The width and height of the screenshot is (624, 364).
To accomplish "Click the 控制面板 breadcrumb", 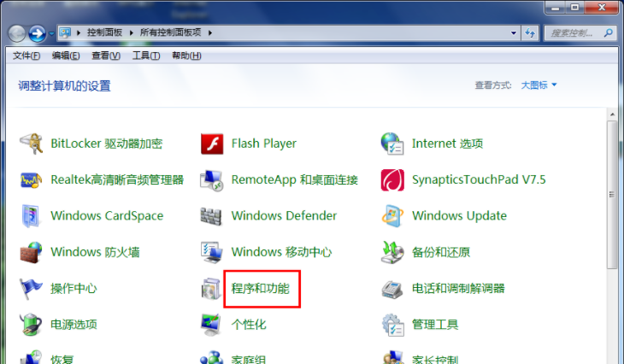I will [104, 32].
